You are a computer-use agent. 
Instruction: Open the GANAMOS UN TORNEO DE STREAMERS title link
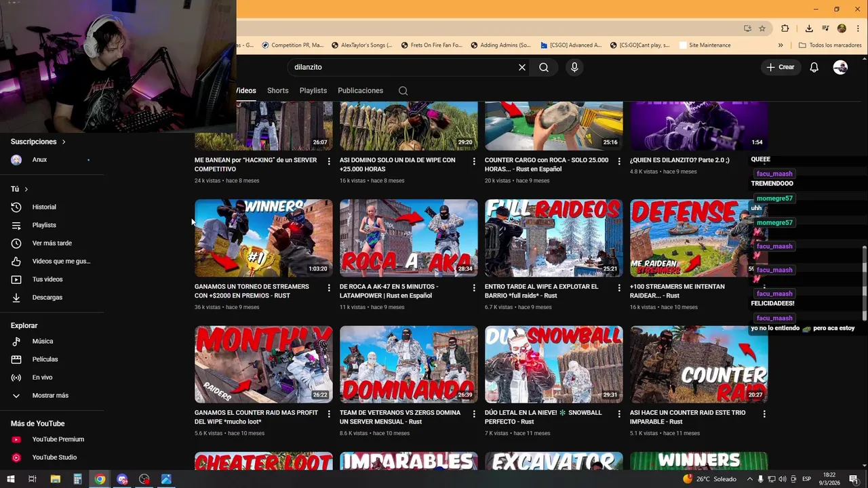point(252,291)
